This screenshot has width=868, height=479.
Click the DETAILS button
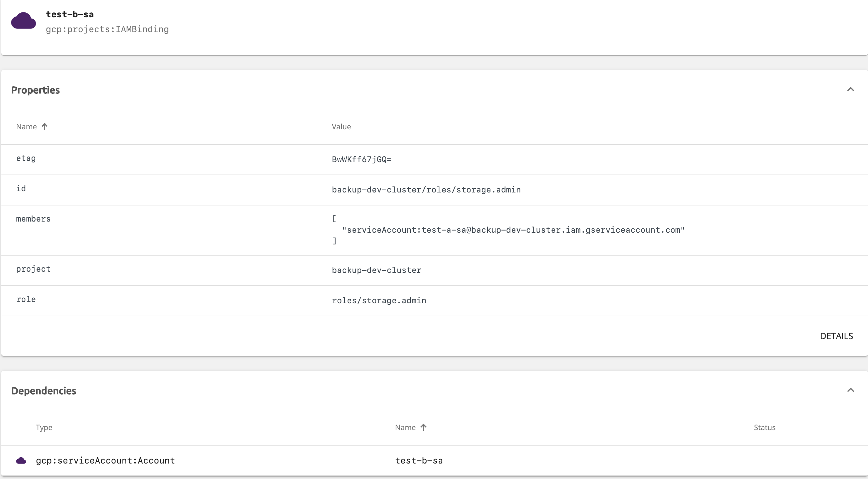click(836, 336)
